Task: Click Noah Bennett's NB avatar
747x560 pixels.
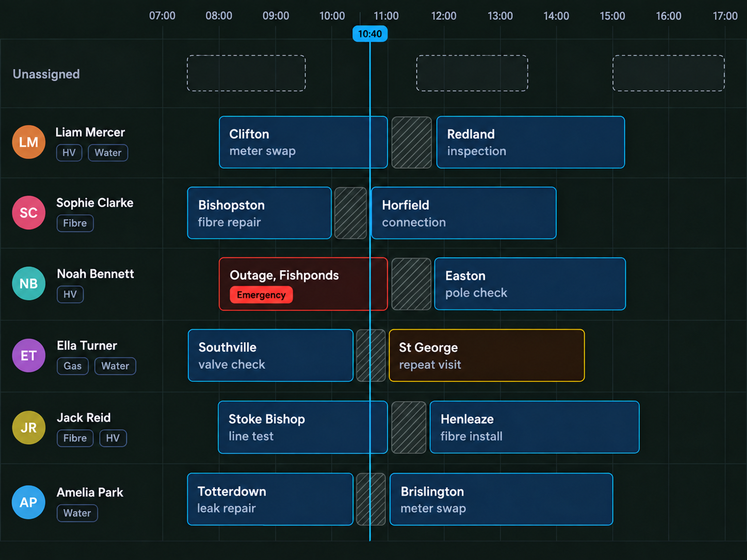Action: pyautogui.click(x=29, y=283)
